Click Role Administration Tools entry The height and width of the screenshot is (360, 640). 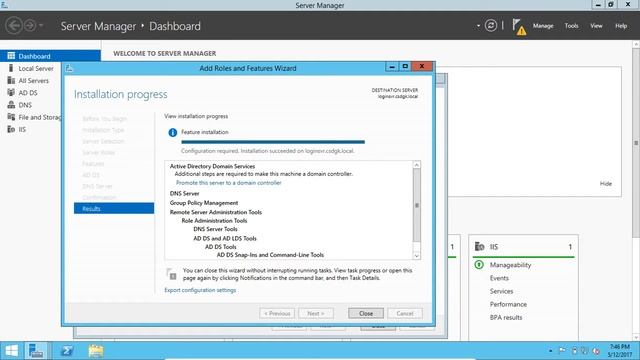click(214, 221)
